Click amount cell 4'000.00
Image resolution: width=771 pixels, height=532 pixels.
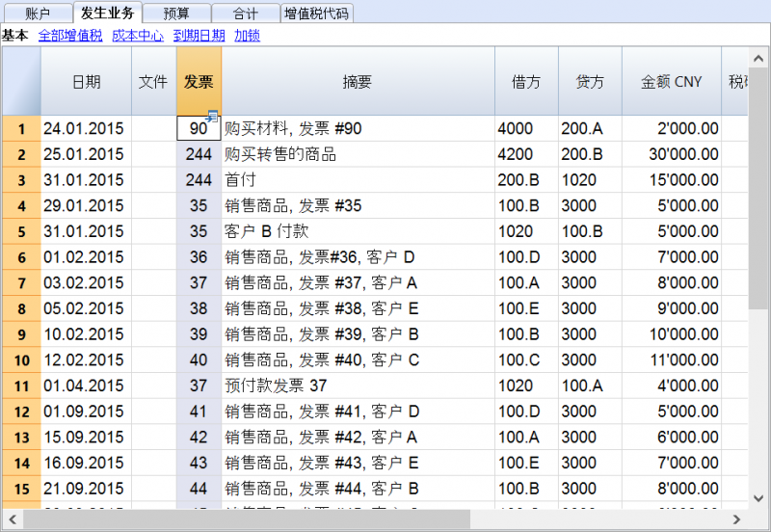point(672,386)
